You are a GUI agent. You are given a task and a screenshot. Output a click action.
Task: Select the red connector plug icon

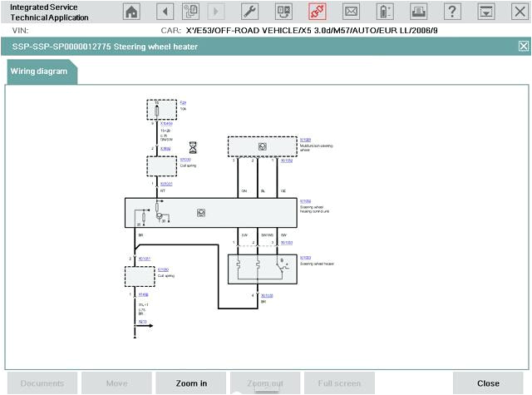point(317,11)
